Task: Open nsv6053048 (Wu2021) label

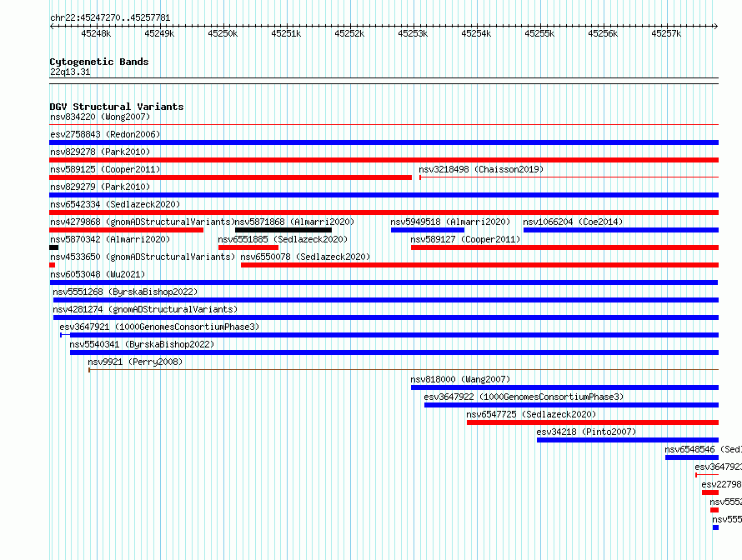Action: 98,274
